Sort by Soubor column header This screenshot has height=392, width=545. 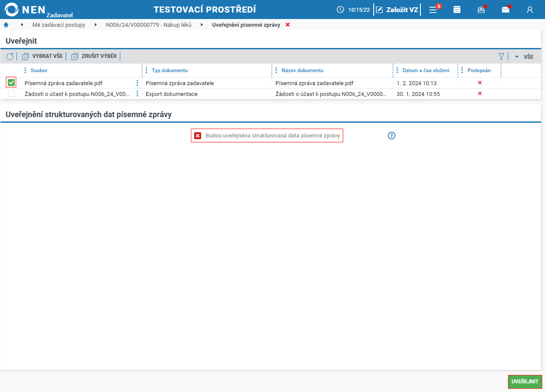point(39,70)
